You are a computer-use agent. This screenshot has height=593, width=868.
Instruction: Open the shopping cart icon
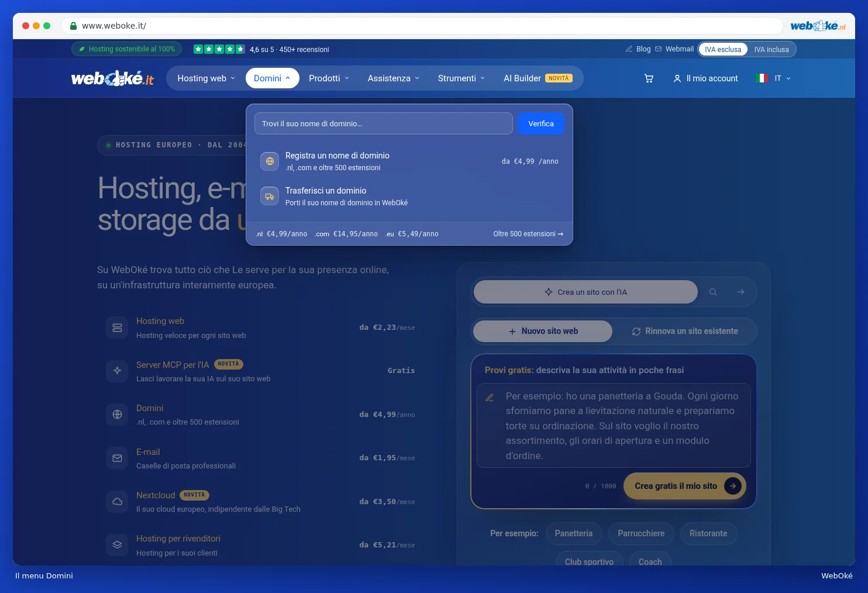[x=649, y=78]
